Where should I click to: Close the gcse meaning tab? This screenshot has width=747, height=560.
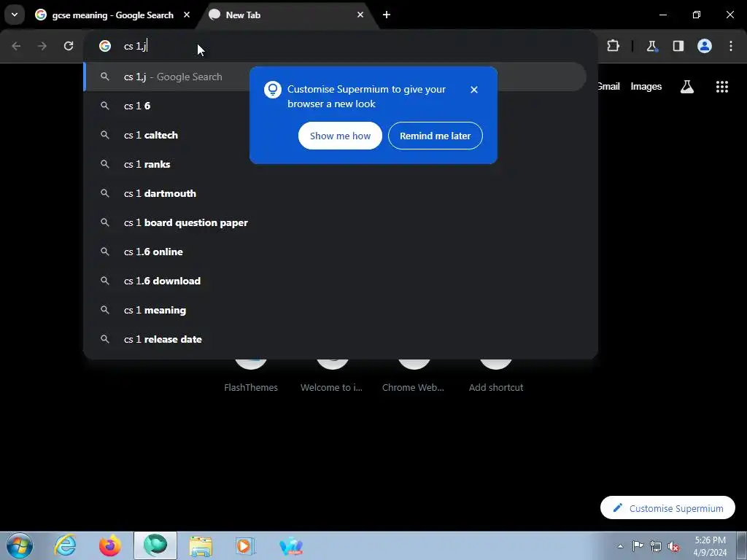187,15
